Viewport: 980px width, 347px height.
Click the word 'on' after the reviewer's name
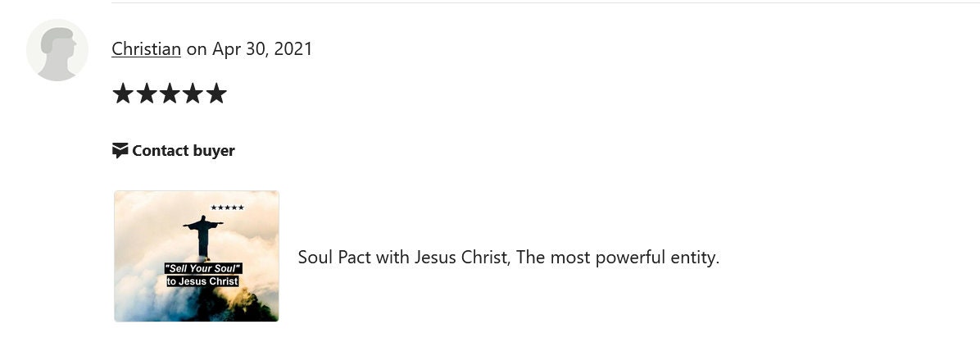197,49
